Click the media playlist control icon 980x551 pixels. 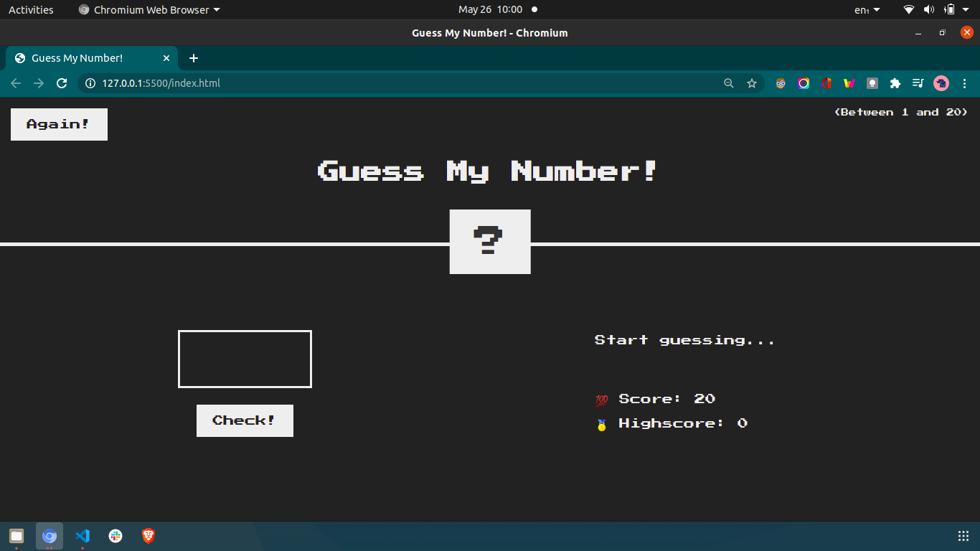point(918,83)
